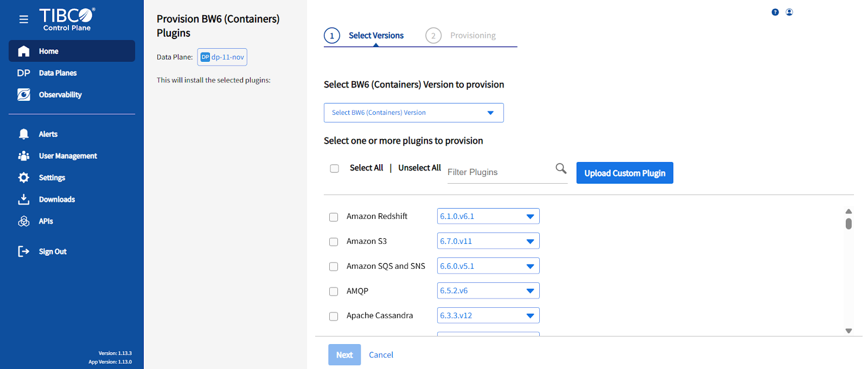868x369 pixels.
Task: Open Settings gear icon
Action: [x=24, y=178]
